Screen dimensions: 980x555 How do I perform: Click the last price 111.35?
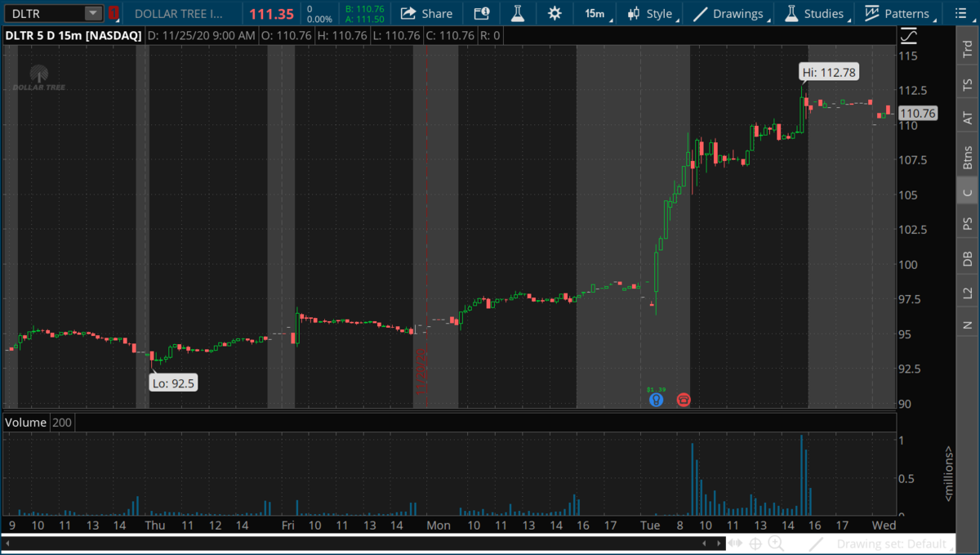(271, 14)
